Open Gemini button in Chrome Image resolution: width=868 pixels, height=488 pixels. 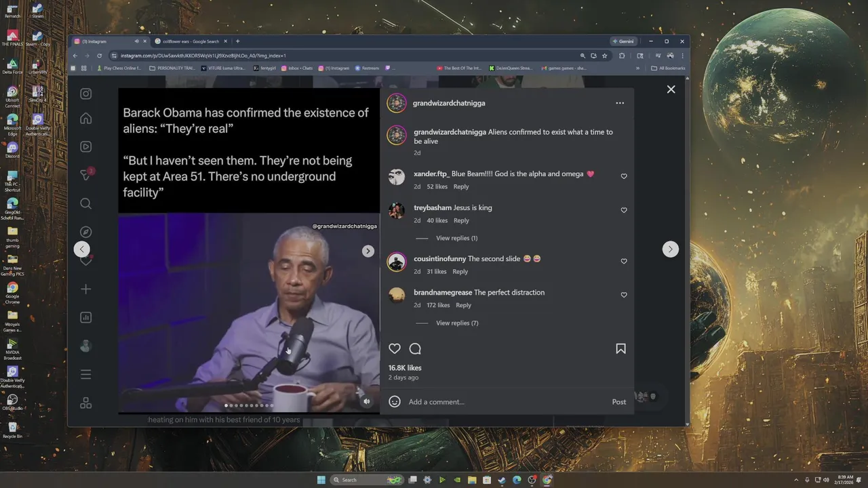[623, 41]
